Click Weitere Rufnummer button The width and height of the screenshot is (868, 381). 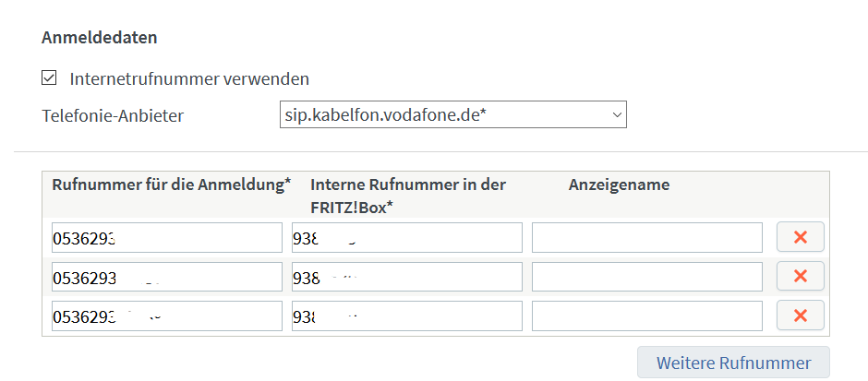click(x=733, y=363)
